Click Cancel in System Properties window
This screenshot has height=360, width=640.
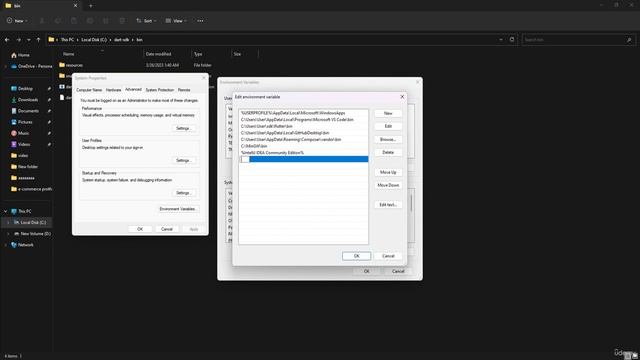coord(167,229)
